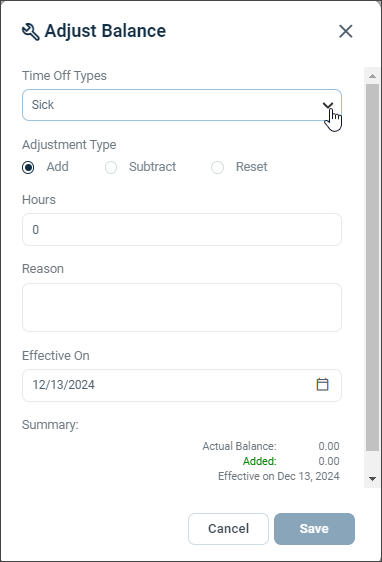Cancel the balance adjustment
The width and height of the screenshot is (382, 562).
point(228,529)
